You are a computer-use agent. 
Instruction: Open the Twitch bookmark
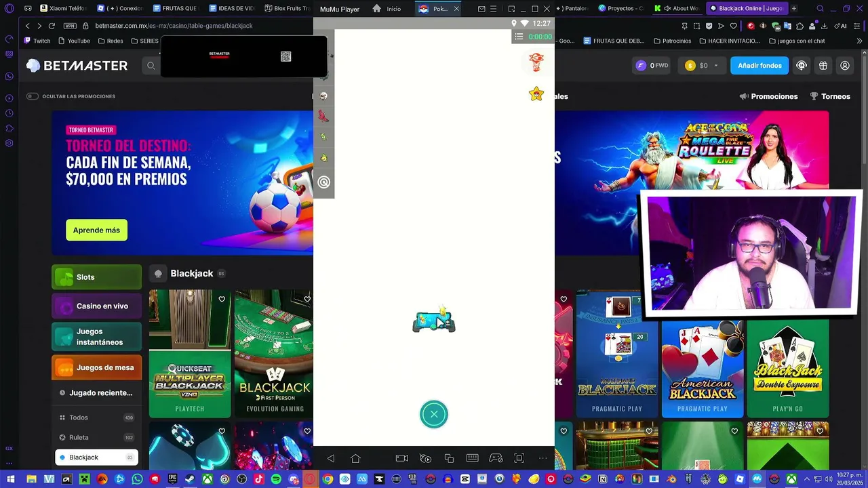click(37, 41)
